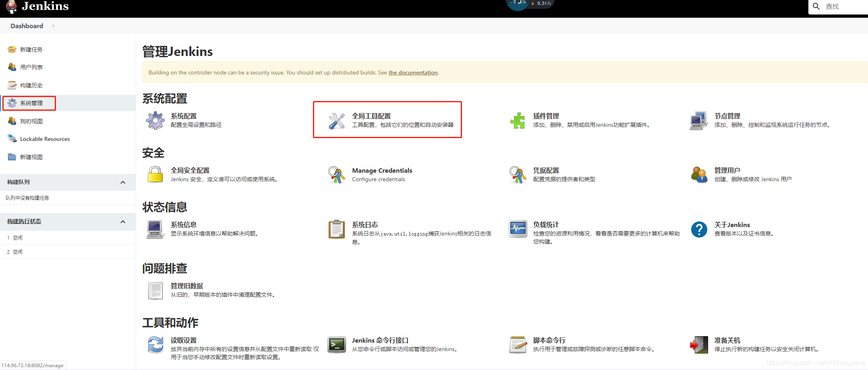Viewport: 868px width, 370px height.
Task: Open 新建任务 in the sidebar
Action: [x=31, y=50]
